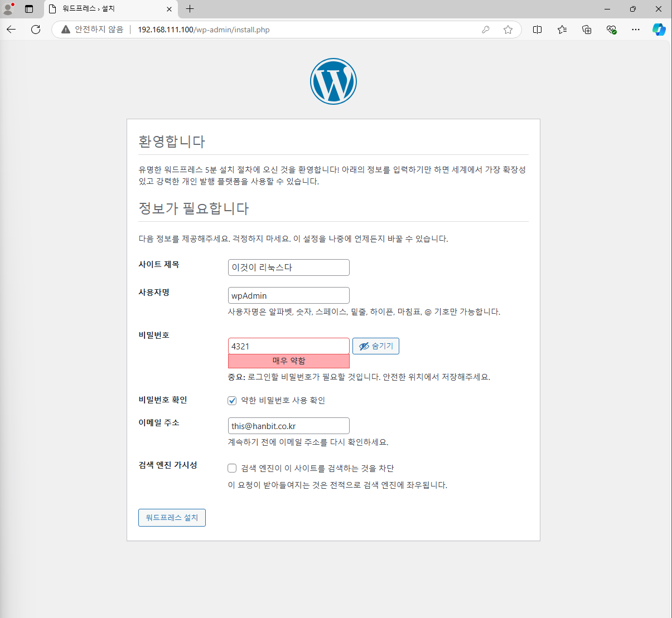Click the 비밀번호 확인 label
672x618 pixels.
click(x=163, y=400)
